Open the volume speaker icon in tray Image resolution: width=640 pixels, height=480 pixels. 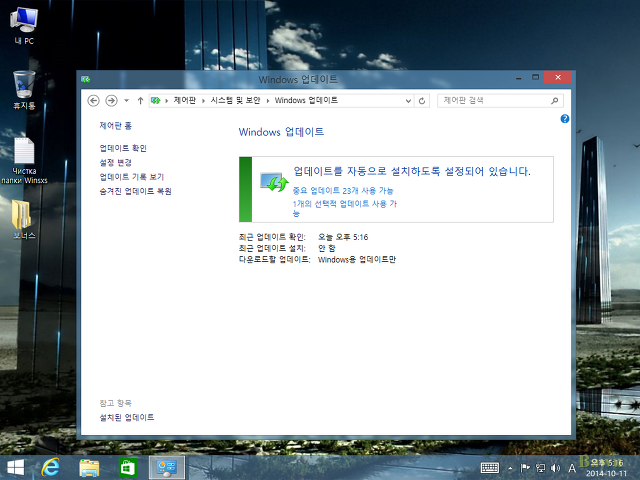(555, 468)
